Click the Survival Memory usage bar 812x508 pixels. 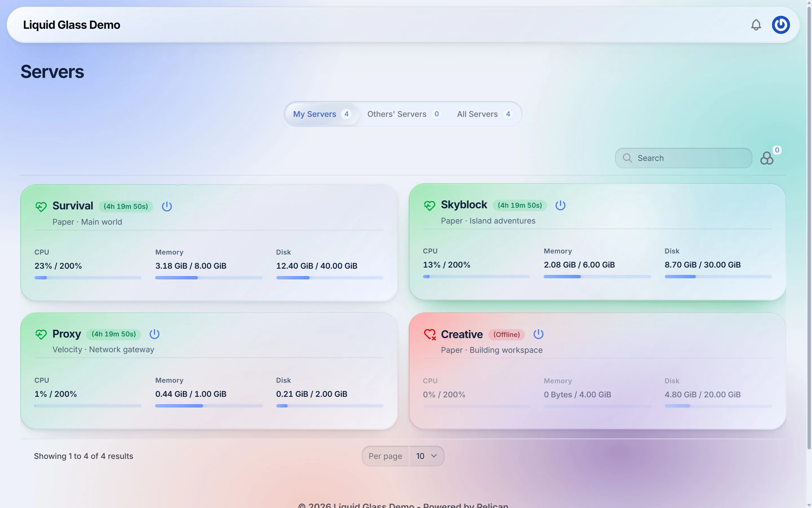(209, 278)
